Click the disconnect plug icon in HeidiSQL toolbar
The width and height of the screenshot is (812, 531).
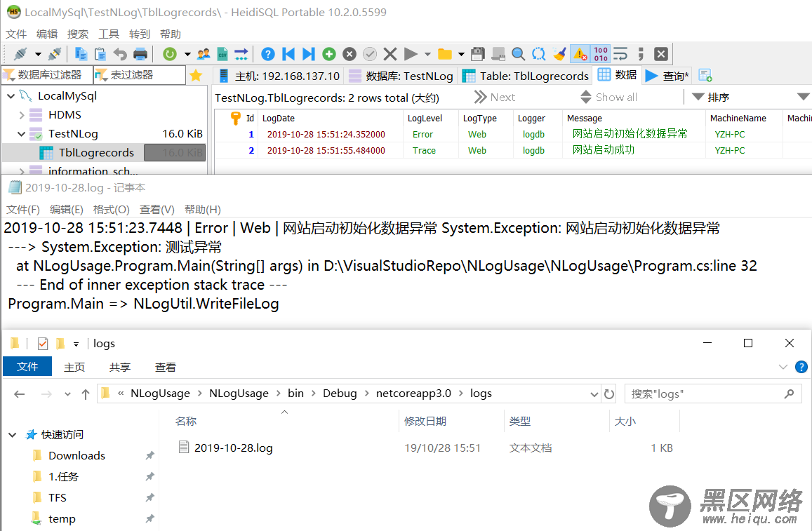54,54
